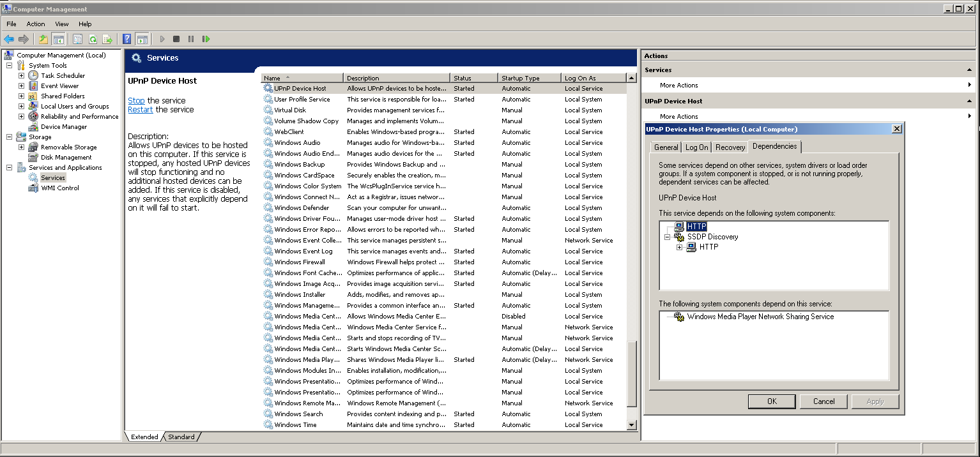This screenshot has height=457, width=980.
Task: Click the Refresh toolbar icon
Action: point(93,39)
